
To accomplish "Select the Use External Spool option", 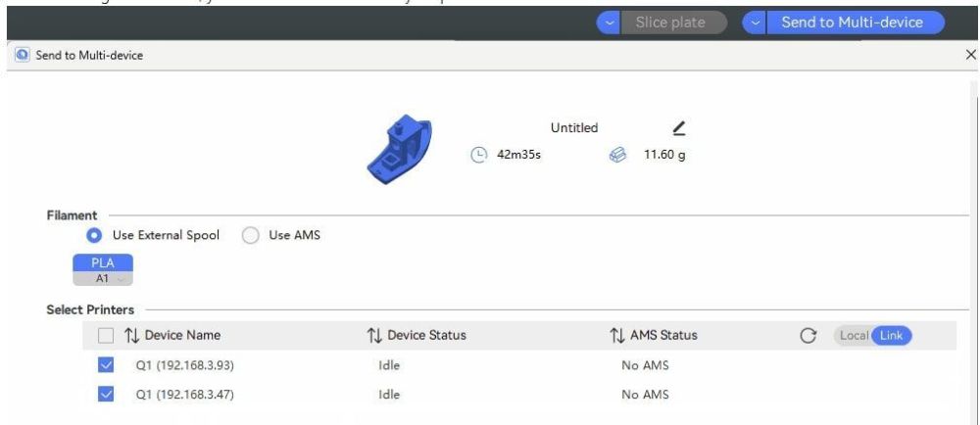I will (94, 235).
